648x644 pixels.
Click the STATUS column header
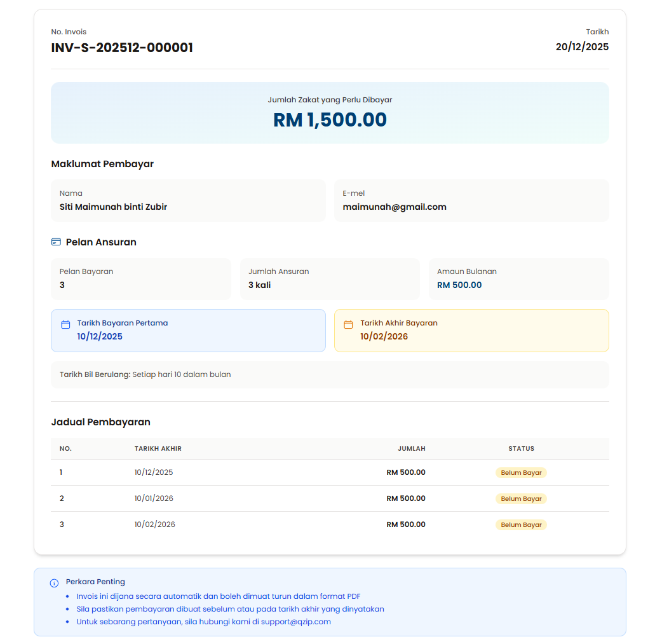coord(521,449)
